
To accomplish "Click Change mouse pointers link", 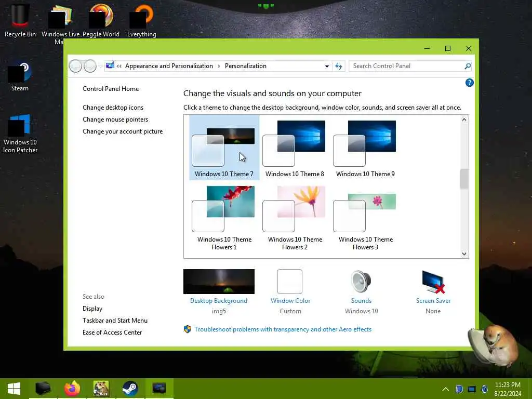I will (x=115, y=119).
